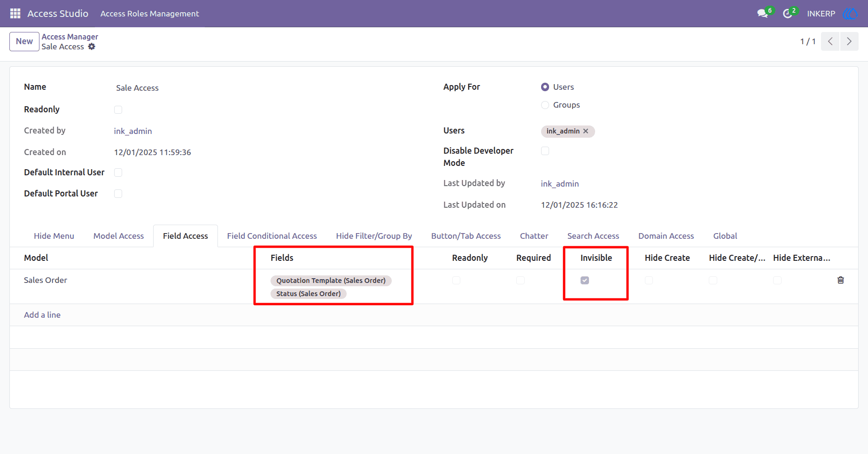Switch to the Hide Menu tab

point(54,236)
